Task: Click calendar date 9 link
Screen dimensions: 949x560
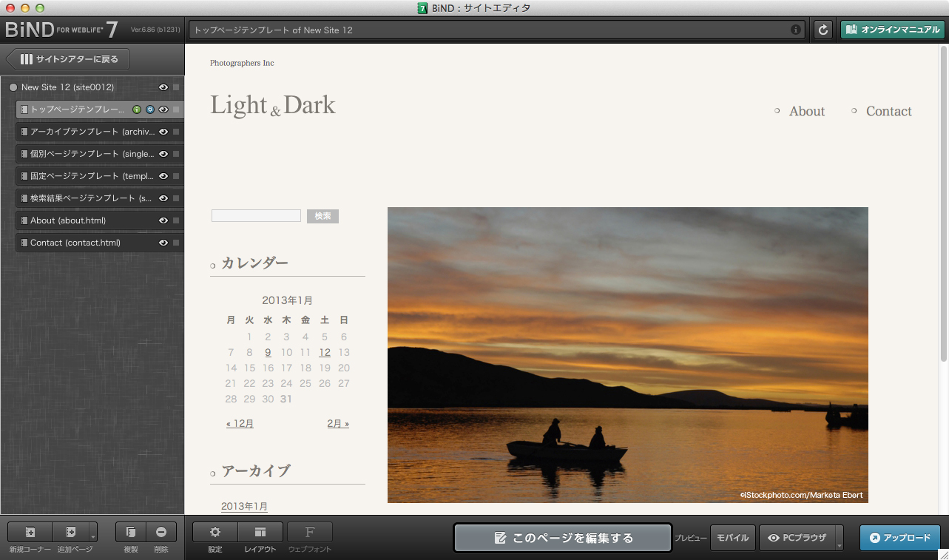Action: (268, 353)
